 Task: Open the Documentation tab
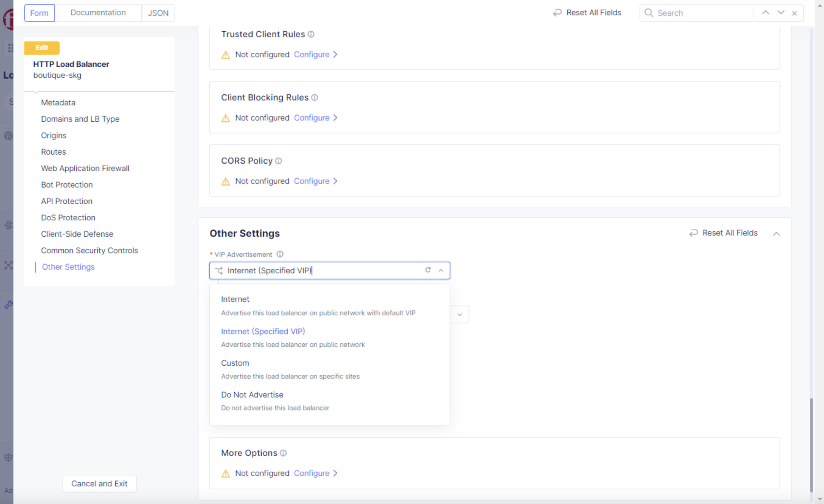pyautogui.click(x=98, y=12)
